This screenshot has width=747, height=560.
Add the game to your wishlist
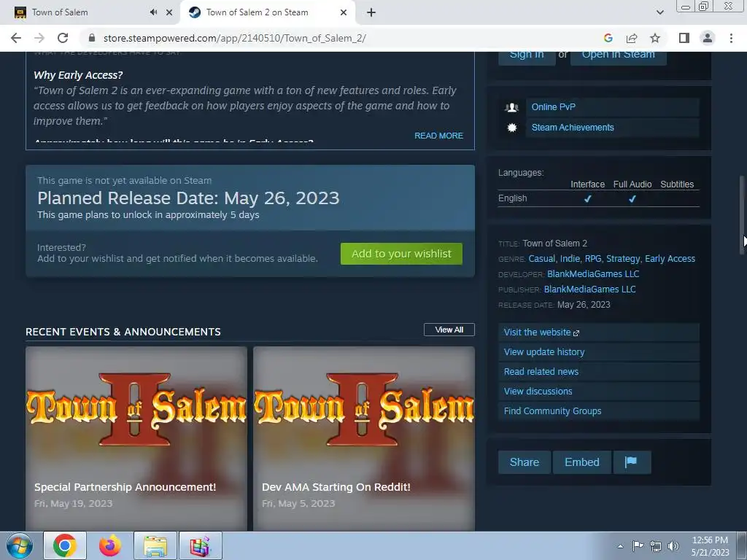pos(401,254)
